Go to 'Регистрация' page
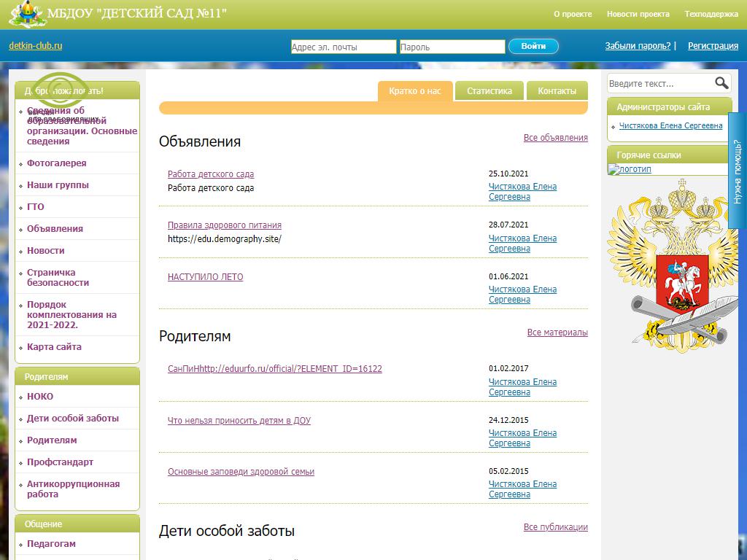 (x=713, y=46)
